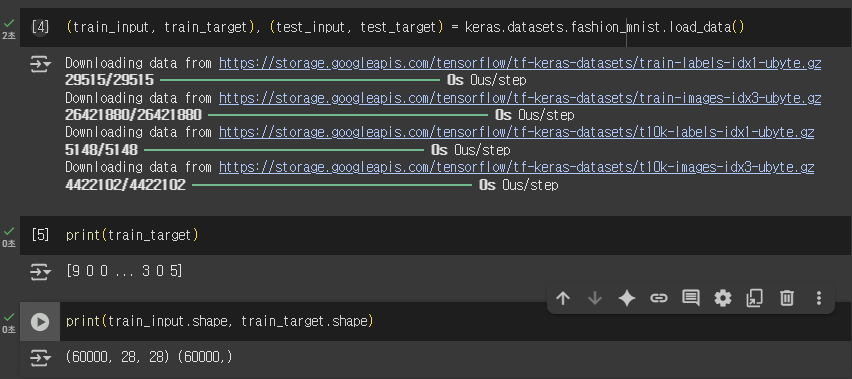Click the 26421880/26421880 progress bar
Image resolution: width=852 pixels, height=379 pixels.
point(348,115)
